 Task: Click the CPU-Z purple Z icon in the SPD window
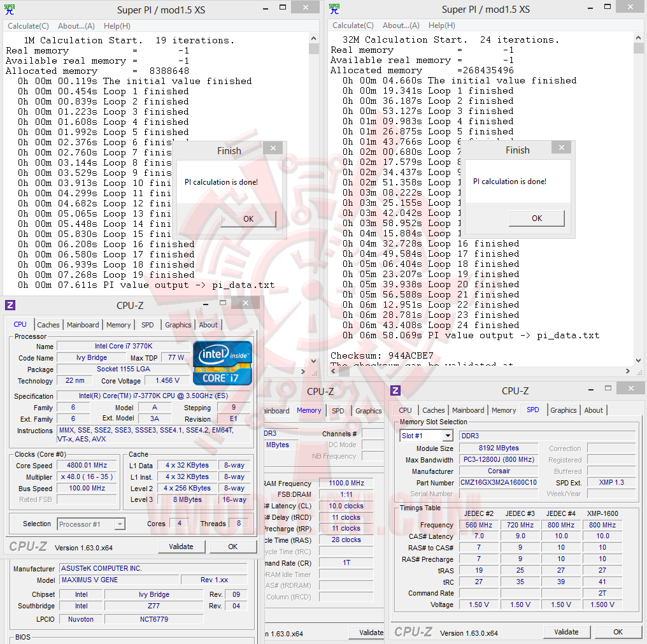pyautogui.click(x=395, y=390)
